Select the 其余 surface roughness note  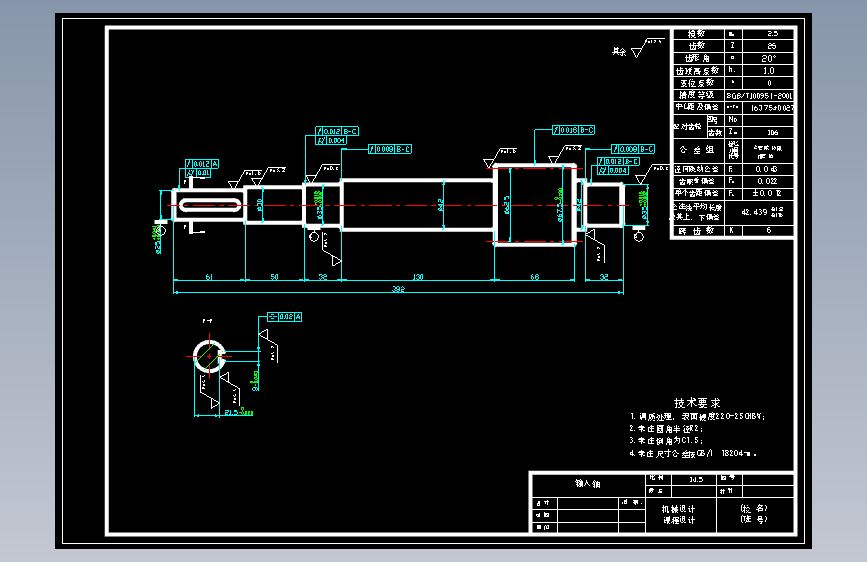[x=619, y=51]
